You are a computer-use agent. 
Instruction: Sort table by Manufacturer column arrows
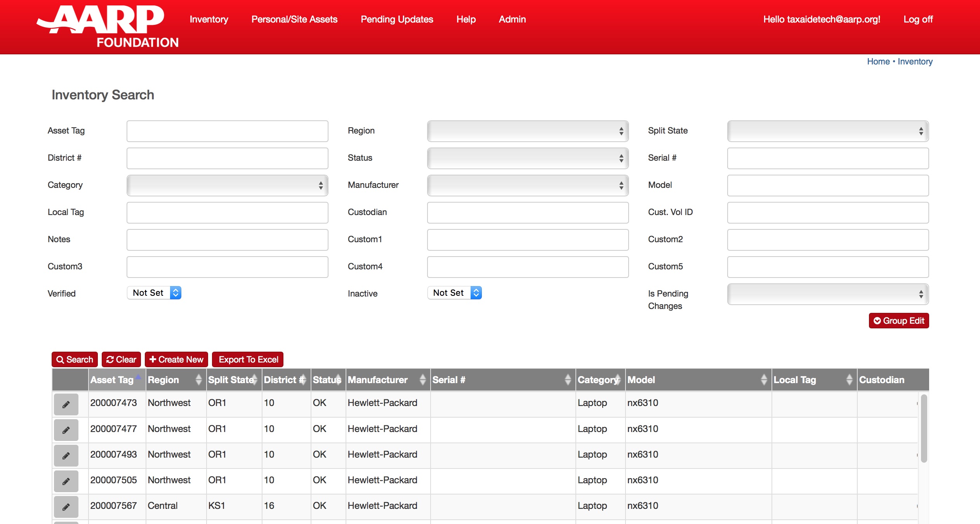pos(422,380)
